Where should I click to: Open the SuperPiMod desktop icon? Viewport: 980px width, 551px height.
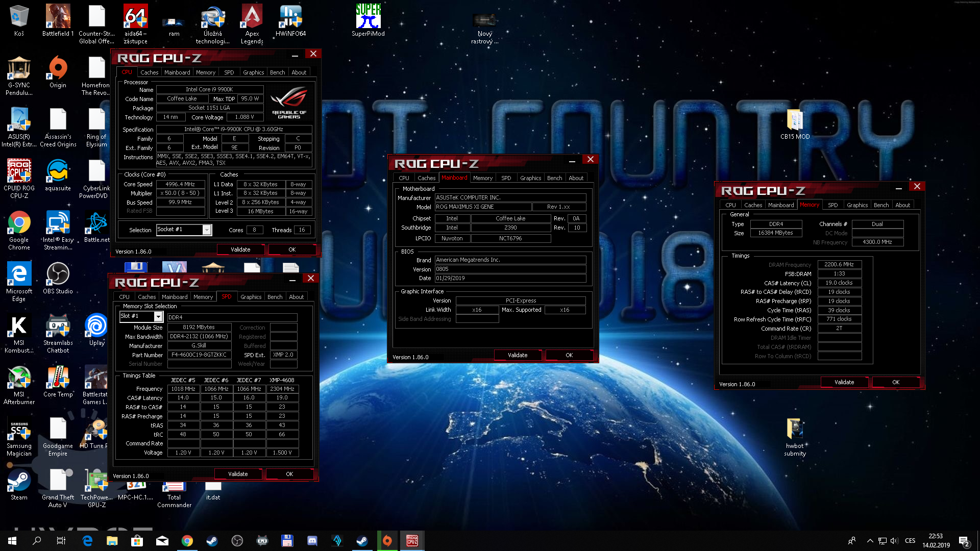[368, 20]
